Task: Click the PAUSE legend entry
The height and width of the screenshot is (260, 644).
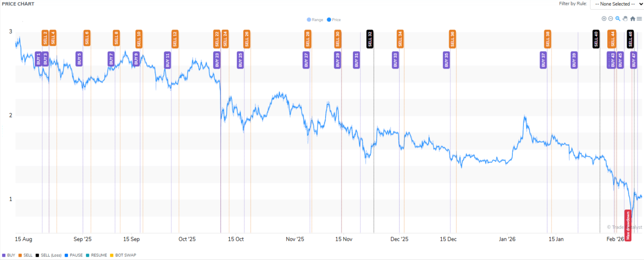Action: (x=76, y=255)
